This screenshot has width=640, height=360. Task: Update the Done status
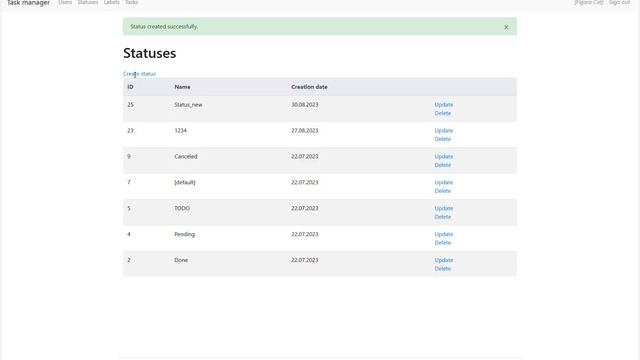tap(444, 260)
